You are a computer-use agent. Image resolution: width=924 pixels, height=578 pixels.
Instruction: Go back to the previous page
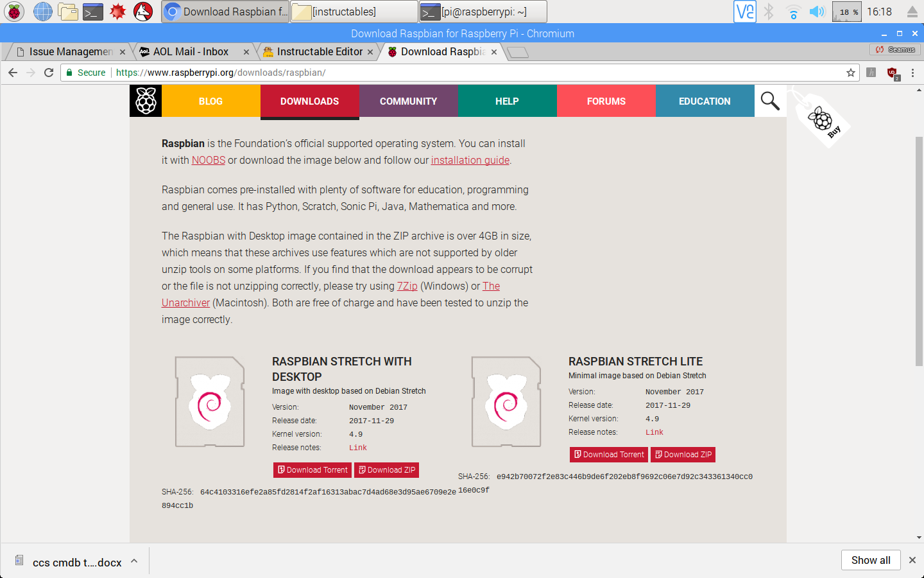tap(13, 73)
